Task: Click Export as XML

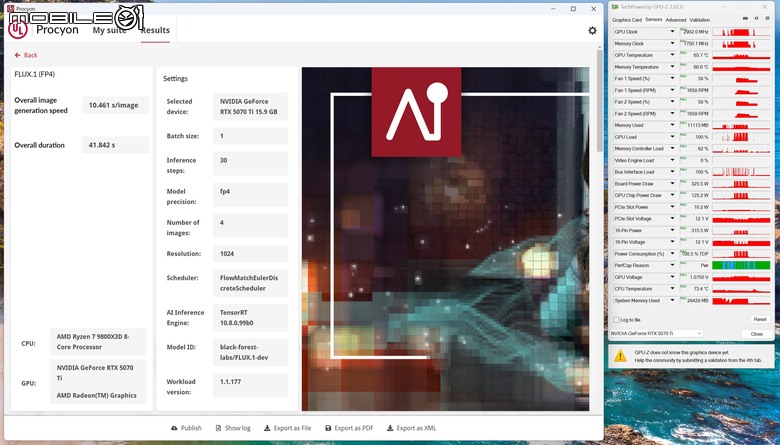Action: 411,428
